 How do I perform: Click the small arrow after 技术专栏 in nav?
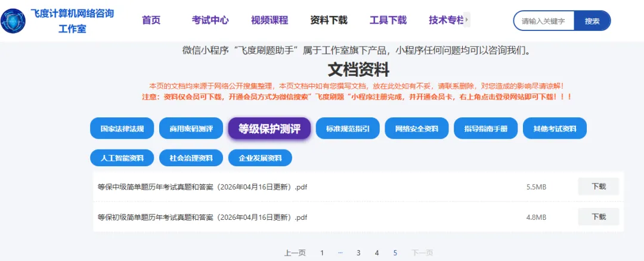467,20
